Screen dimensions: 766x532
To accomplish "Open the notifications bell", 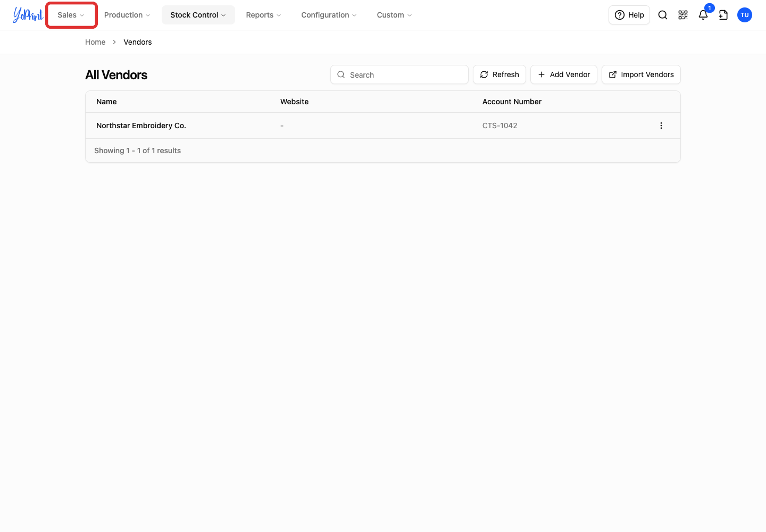I will click(x=703, y=15).
